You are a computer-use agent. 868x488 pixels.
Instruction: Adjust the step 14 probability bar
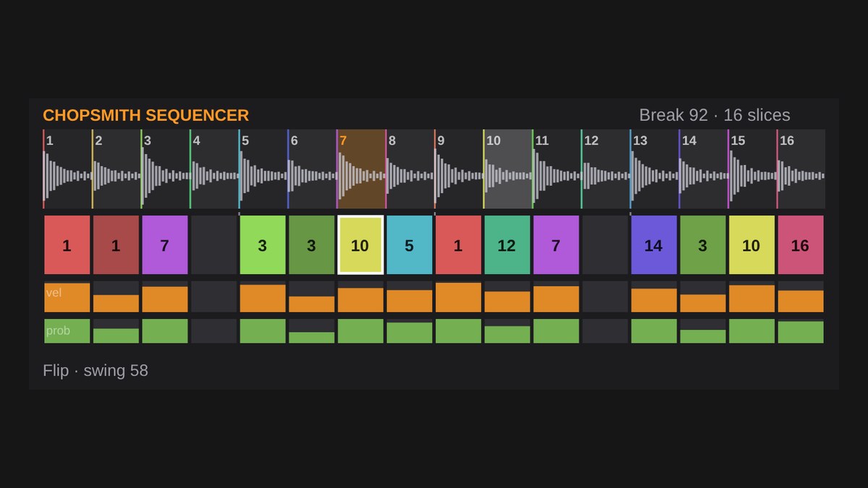click(x=703, y=331)
